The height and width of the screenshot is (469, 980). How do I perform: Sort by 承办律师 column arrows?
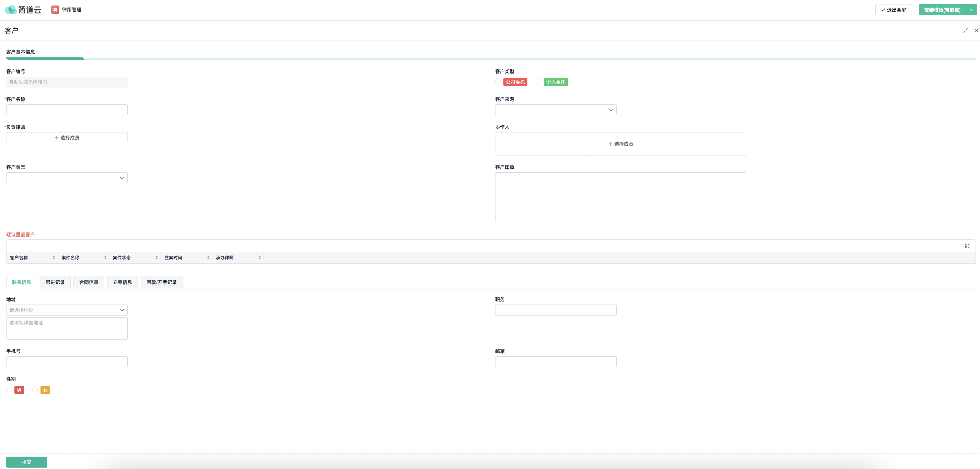pyautogui.click(x=259, y=258)
